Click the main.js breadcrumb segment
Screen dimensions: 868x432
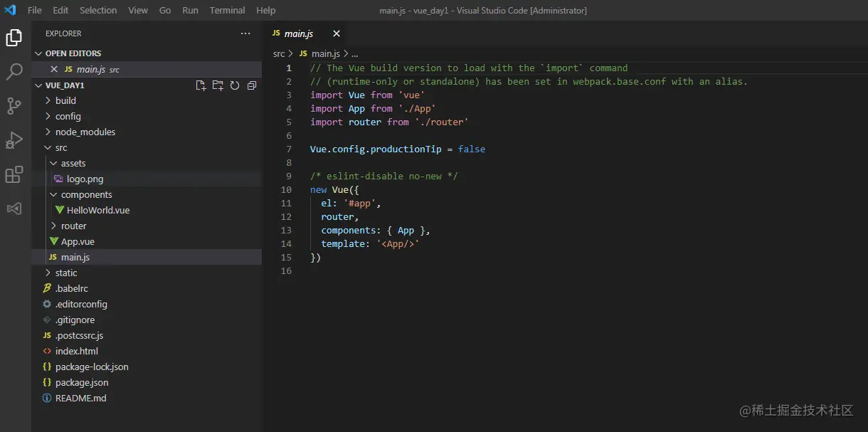319,53
